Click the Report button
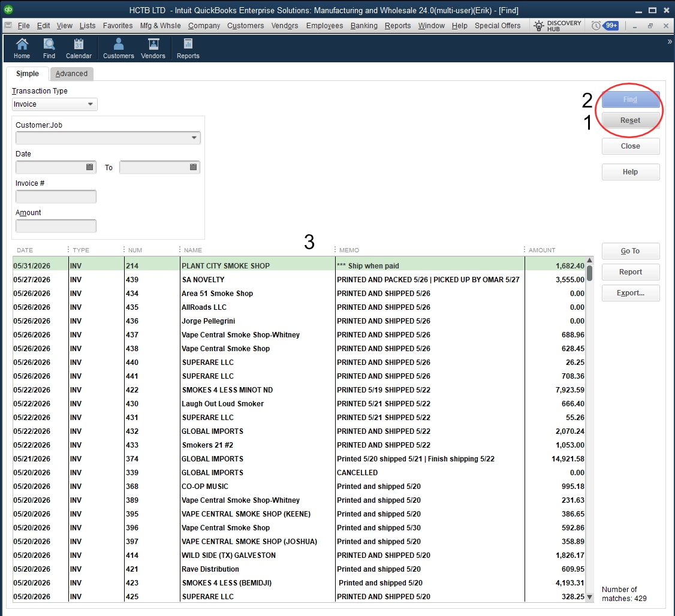The image size is (675, 616). pos(630,272)
